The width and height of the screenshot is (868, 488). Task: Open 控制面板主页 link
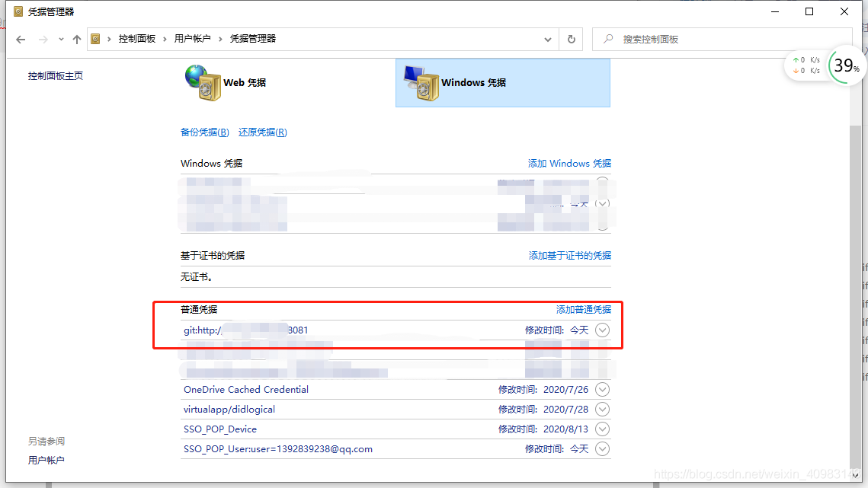[x=56, y=76]
